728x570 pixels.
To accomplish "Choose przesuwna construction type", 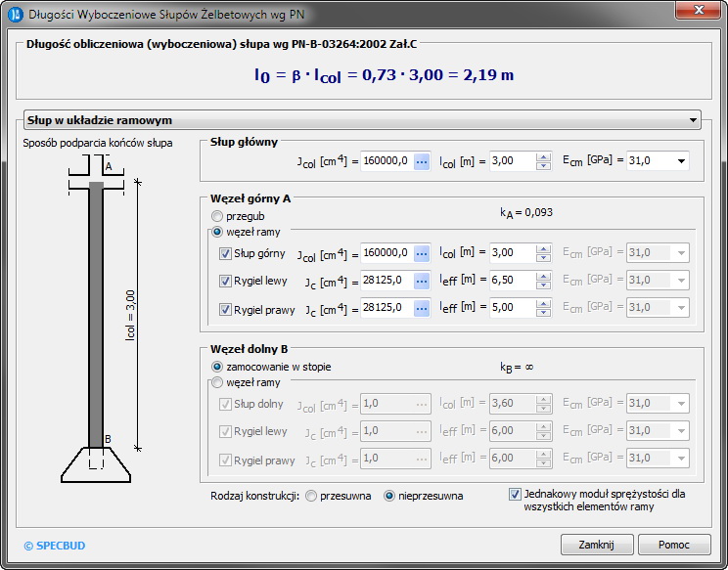I will (312, 496).
